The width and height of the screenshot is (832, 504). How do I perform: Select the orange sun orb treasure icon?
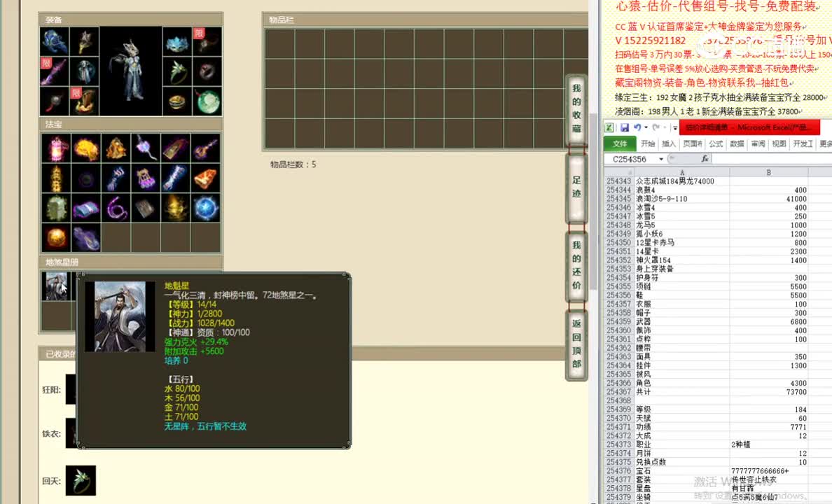click(56, 238)
